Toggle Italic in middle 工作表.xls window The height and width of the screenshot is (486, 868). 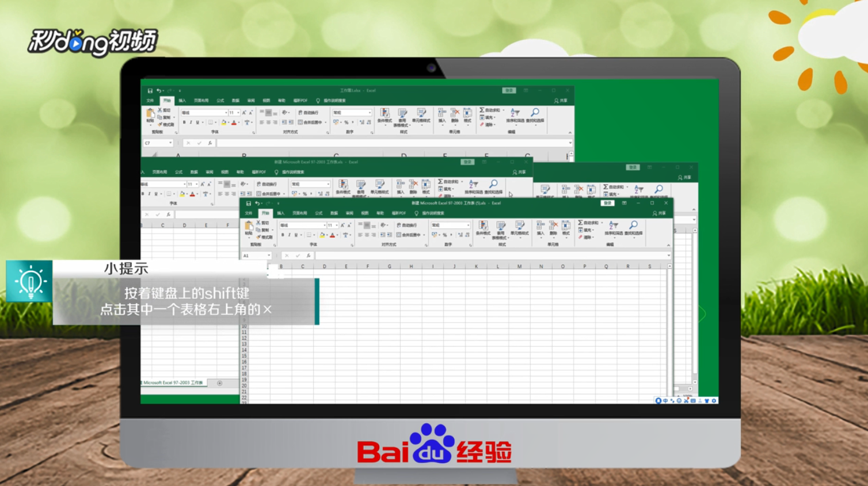coord(149,194)
